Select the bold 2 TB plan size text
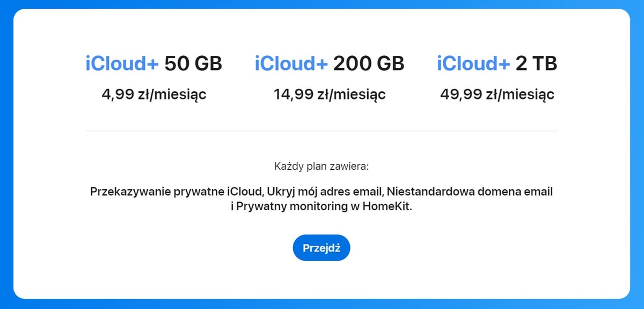The height and width of the screenshot is (309, 644). coord(536,64)
